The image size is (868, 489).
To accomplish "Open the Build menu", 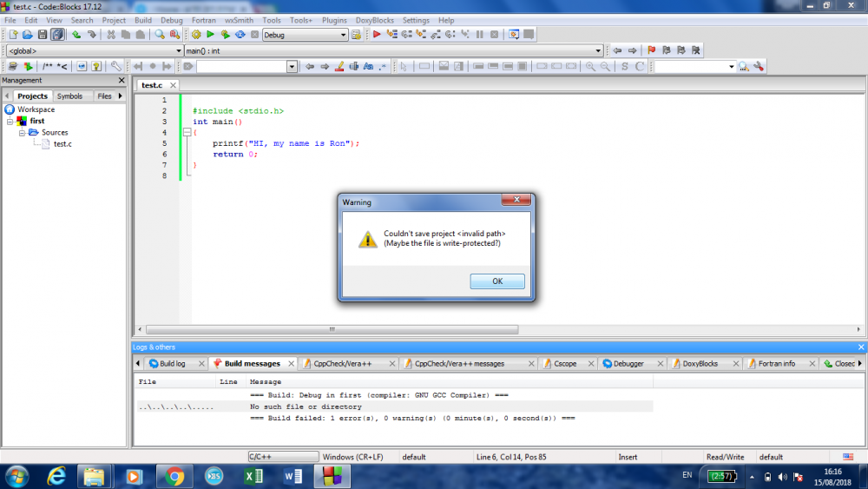I will [x=143, y=20].
